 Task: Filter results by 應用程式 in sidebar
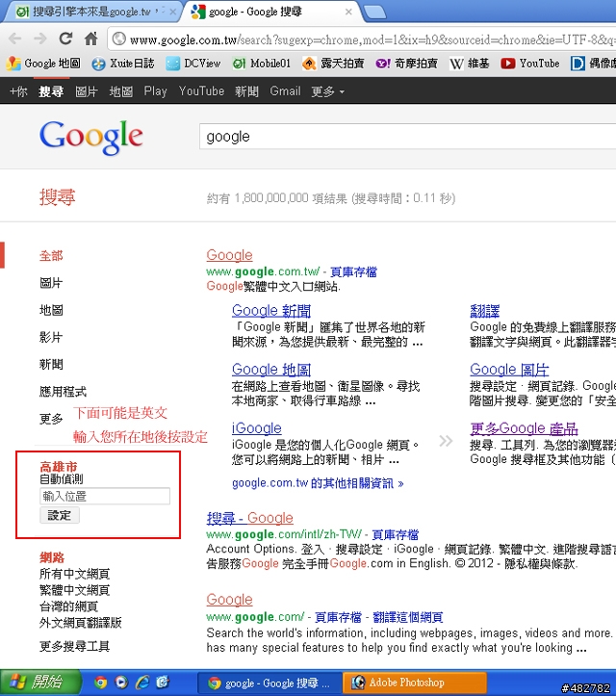point(63,392)
